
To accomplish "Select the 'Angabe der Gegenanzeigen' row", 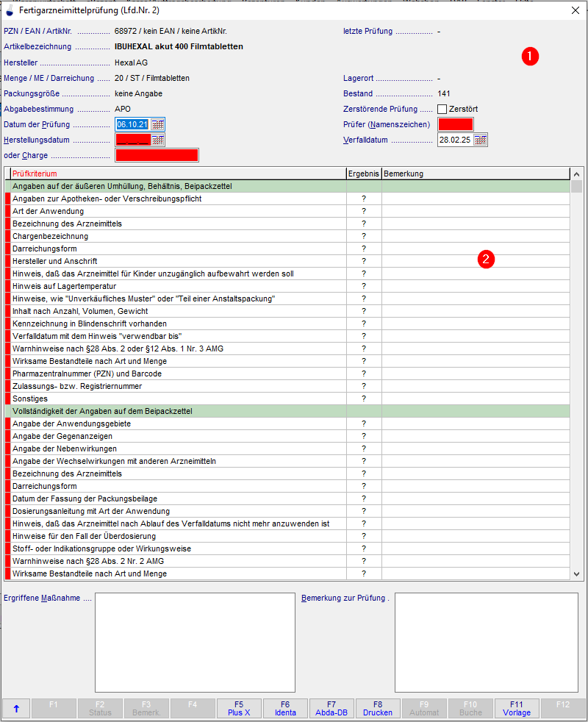I will 287,436.
